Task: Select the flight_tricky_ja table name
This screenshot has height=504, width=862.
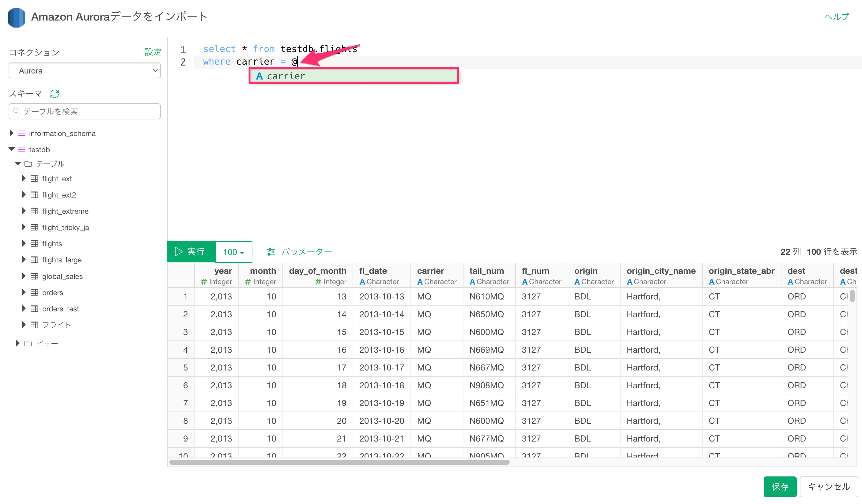Action: (x=65, y=228)
